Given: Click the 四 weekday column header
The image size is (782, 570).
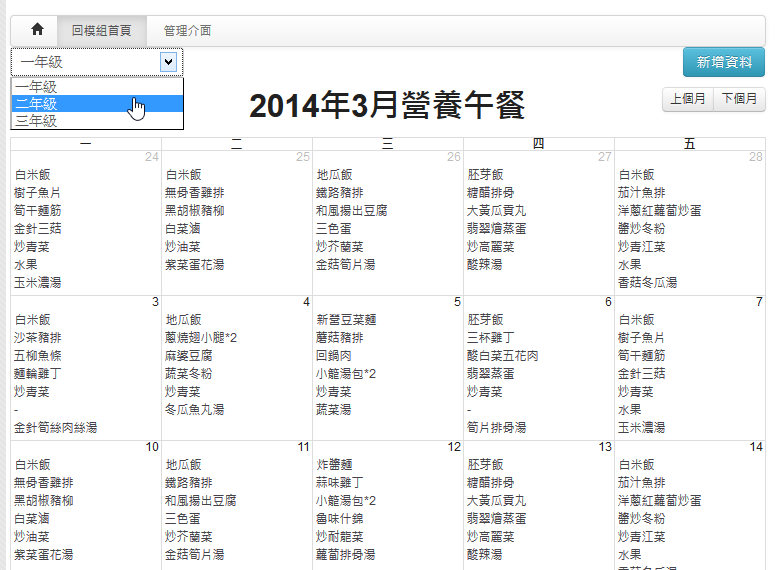Looking at the screenshot, I should 538,144.
